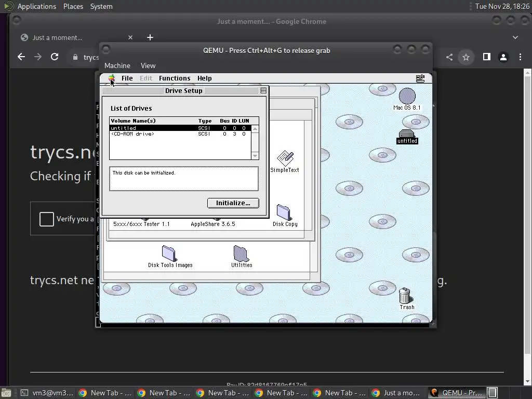Image resolution: width=532 pixels, height=399 pixels.
Task: Click the drive list scroll down arrow
Action: point(255,156)
